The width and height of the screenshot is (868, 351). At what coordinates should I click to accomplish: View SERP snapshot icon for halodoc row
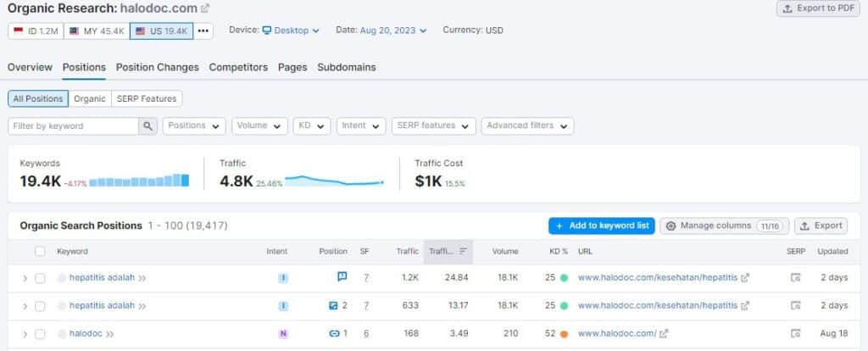pyautogui.click(x=795, y=334)
